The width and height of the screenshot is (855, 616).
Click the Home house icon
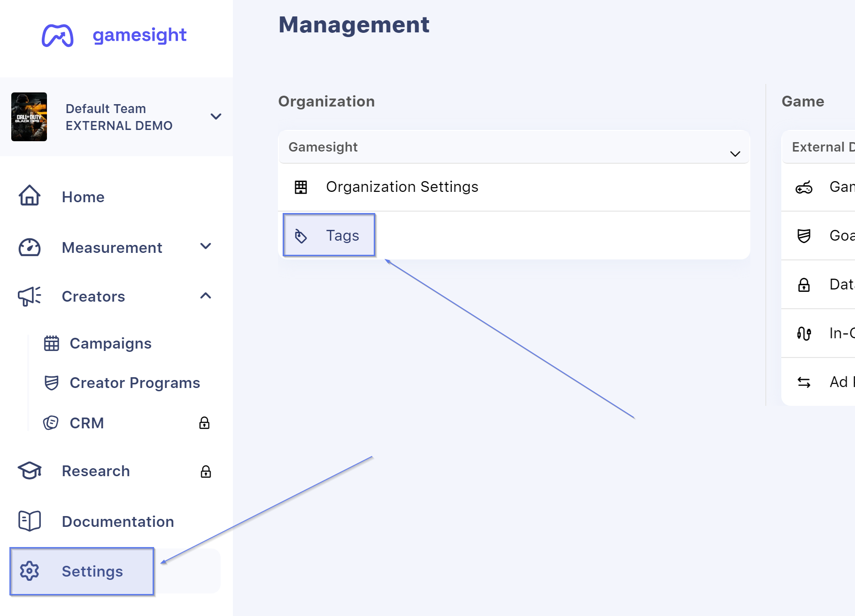pyautogui.click(x=30, y=196)
